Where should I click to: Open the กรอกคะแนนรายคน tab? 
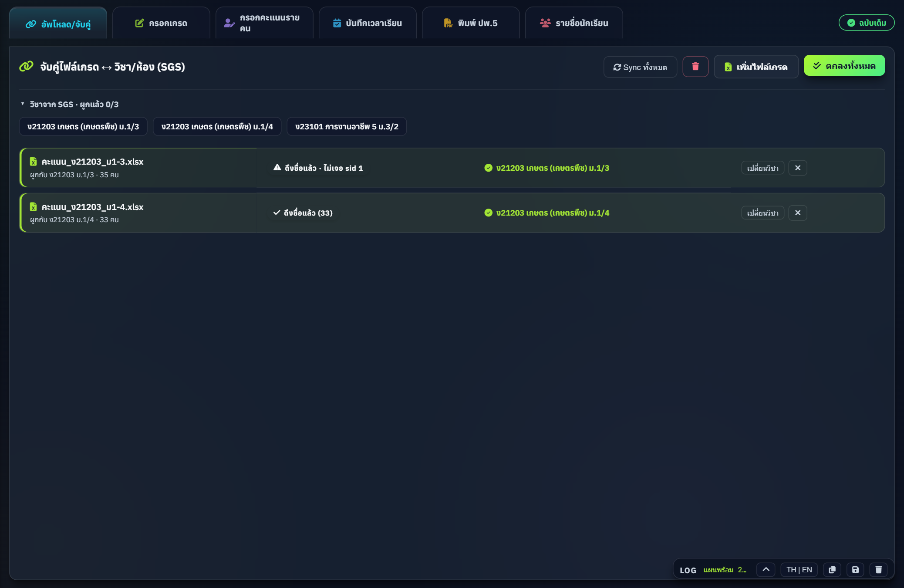coord(264,23)
